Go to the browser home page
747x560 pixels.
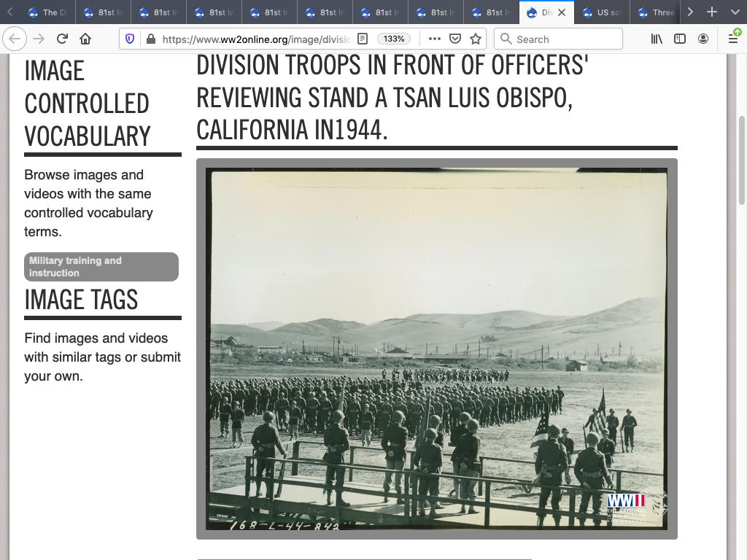click(85, 39)
